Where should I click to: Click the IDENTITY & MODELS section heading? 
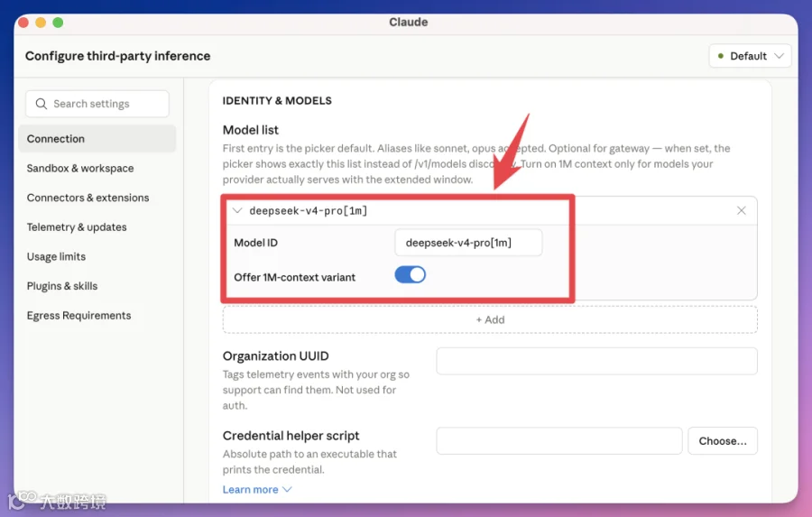(x=277, y=100)
